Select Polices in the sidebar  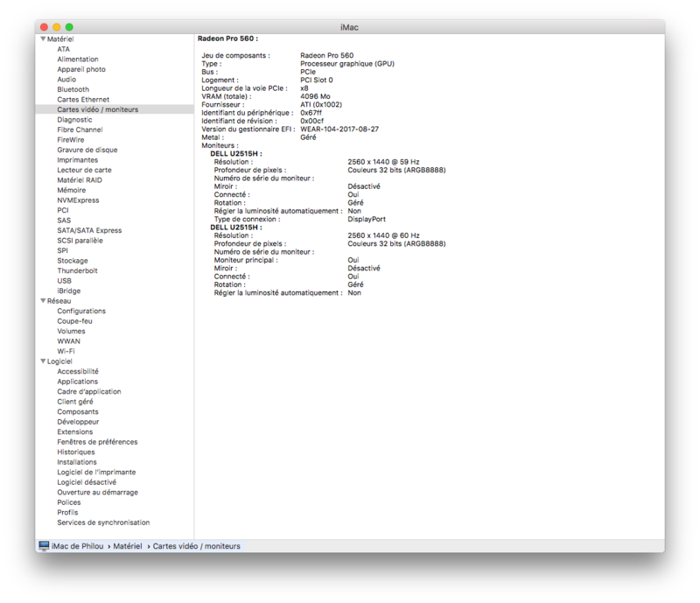(69, 502)
